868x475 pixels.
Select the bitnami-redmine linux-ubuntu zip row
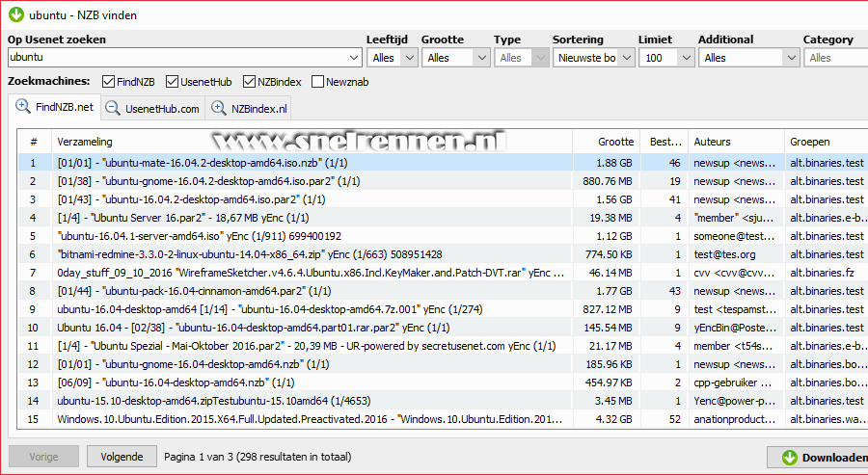443,254
